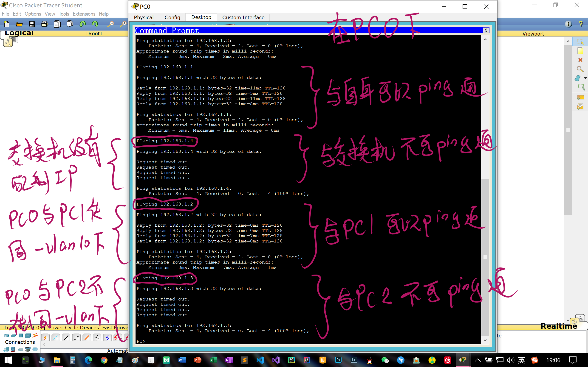Click the Resize tool icon in toolbar
Viewport: 588px width, 367px height.
580,90
